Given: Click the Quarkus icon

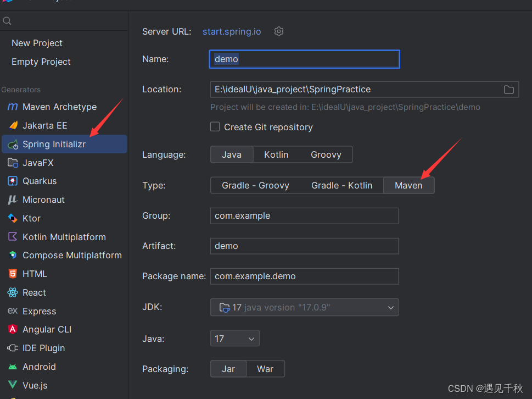Looking at the screenshot, I should pyautogui.click(x=13, y=181).
